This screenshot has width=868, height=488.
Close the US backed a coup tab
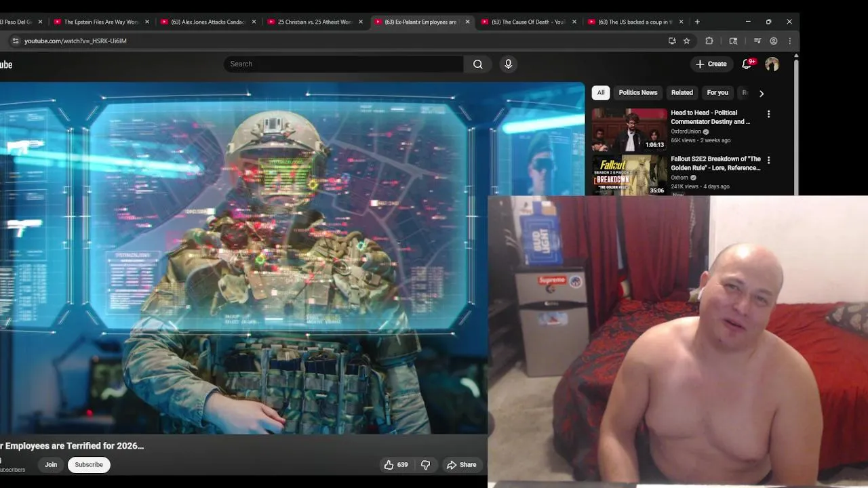coord(682,22)
